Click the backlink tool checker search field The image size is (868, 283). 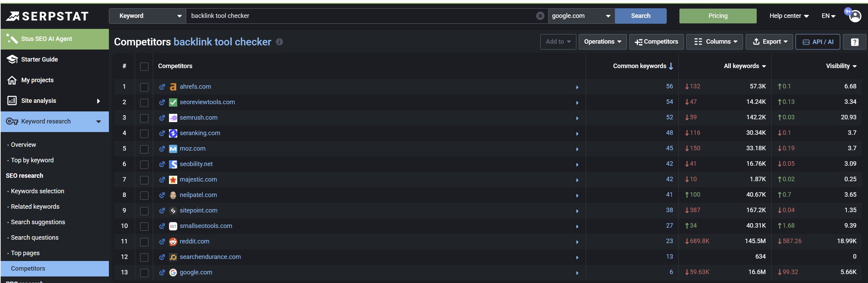(361, 16)
